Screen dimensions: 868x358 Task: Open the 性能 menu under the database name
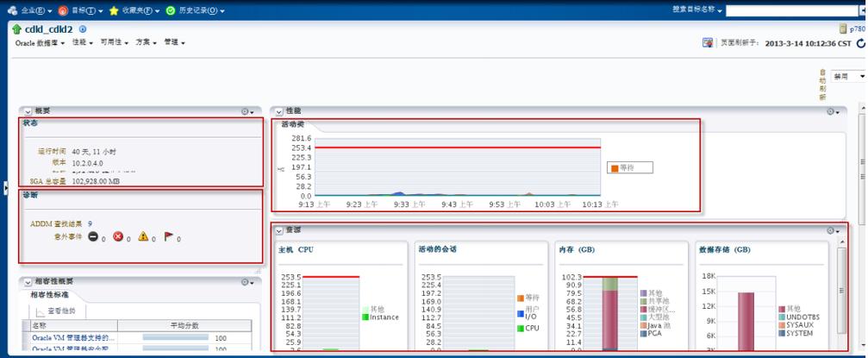tap(83, 42)
